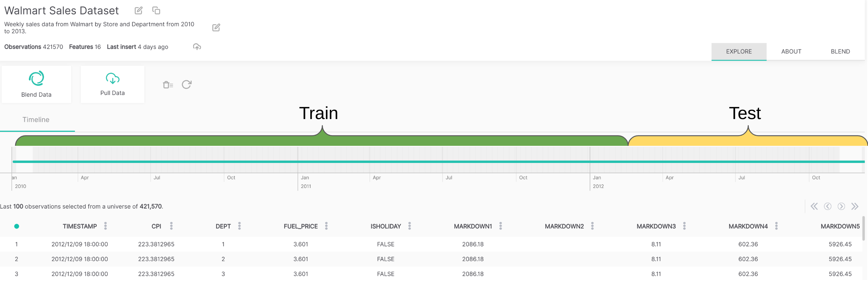This screenshot has width=868, height=282.
Task: Open MARKDOWN1 column options menu
Action: (501, 226)
